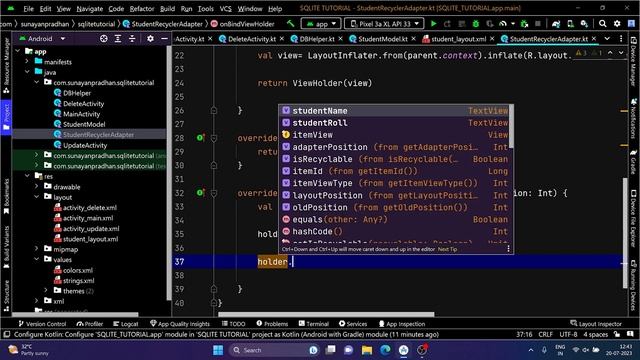Switch to student_layout.xml editor tab
Viewport: 640px width, 360px height.
click(458, 39)
